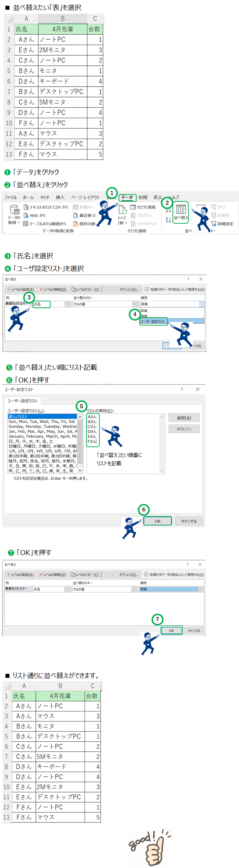Screen dimensions: 239x868
Task: Click the テーブルまたは範囲から icon
Action: [x=26, y=224]
